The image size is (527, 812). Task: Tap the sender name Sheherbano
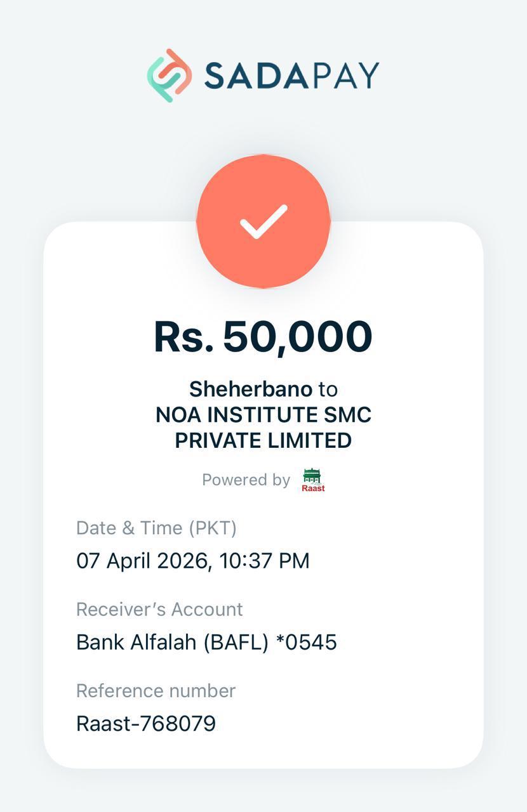point(251,389)
